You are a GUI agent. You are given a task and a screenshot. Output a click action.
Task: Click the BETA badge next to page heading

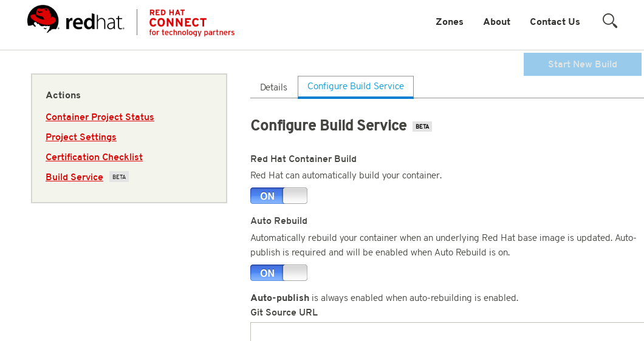422,127
